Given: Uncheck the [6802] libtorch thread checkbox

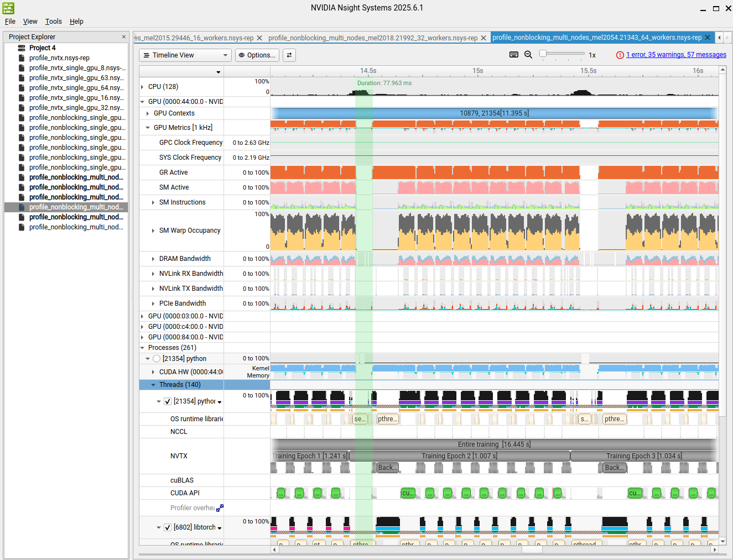Looking at the screenshot, I should click(168, 527).
